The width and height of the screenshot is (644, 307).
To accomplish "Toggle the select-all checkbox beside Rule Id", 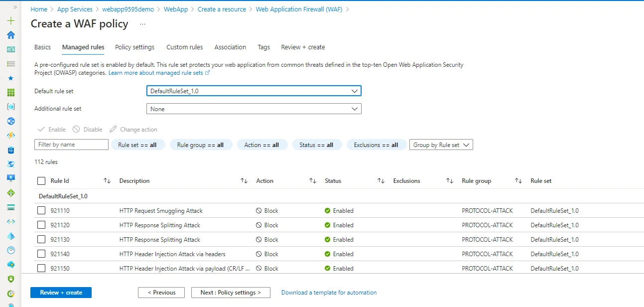I will tap(41, 181).
